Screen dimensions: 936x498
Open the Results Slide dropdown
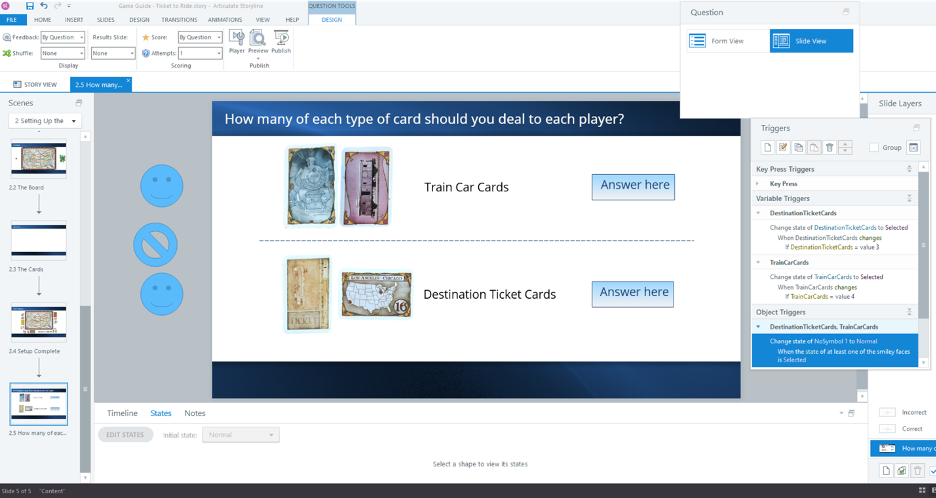[113, 53]
